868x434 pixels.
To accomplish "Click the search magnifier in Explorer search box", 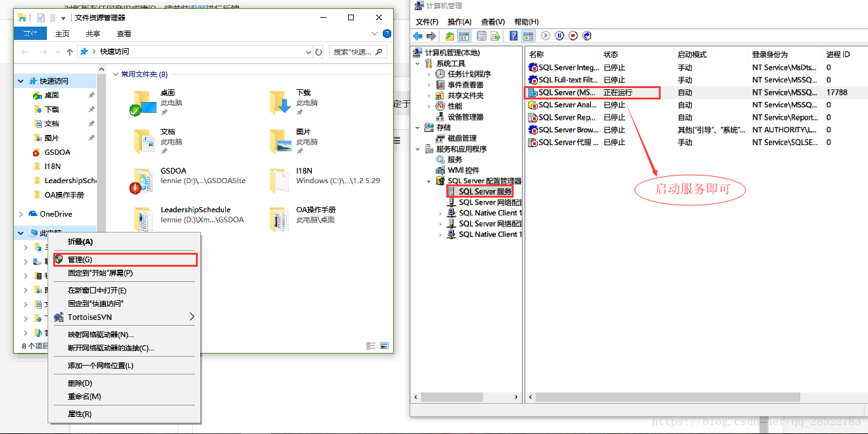I will [x=379, y=51].
